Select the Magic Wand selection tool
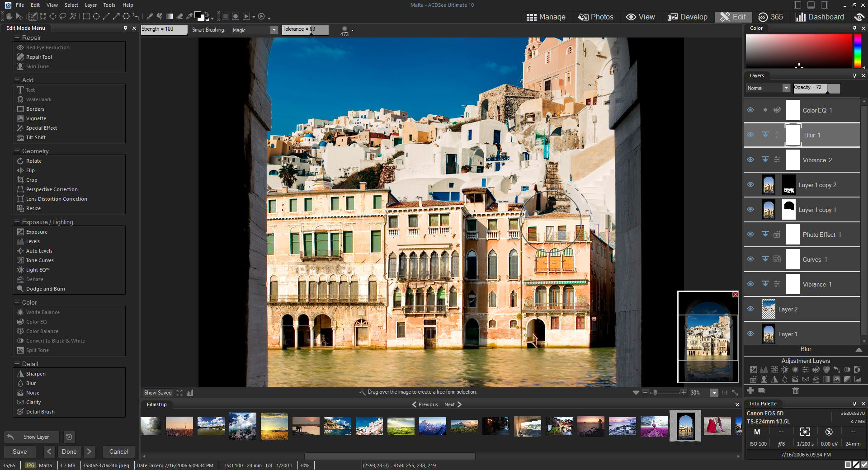Viewport: 868px width, 470px height. [73, 17]
